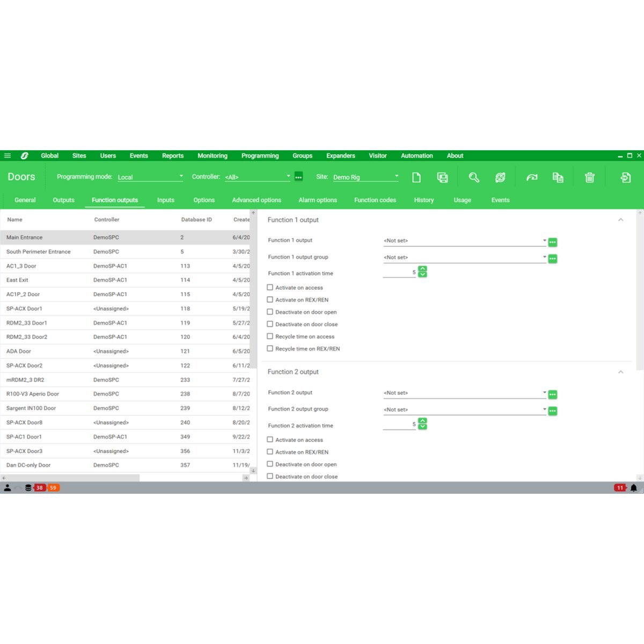644x644 pixels.
Task: Enable Activate on access for Function 1
Action: click(270, 287)
